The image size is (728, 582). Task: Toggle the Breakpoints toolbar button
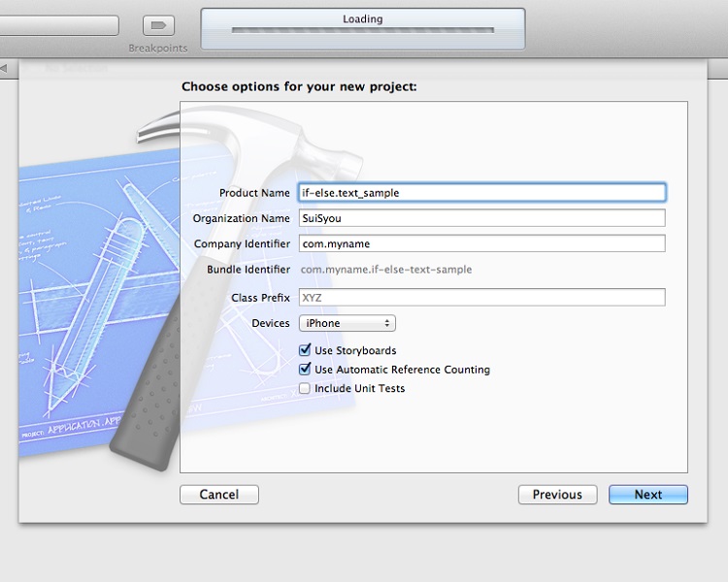pos(158,25)
